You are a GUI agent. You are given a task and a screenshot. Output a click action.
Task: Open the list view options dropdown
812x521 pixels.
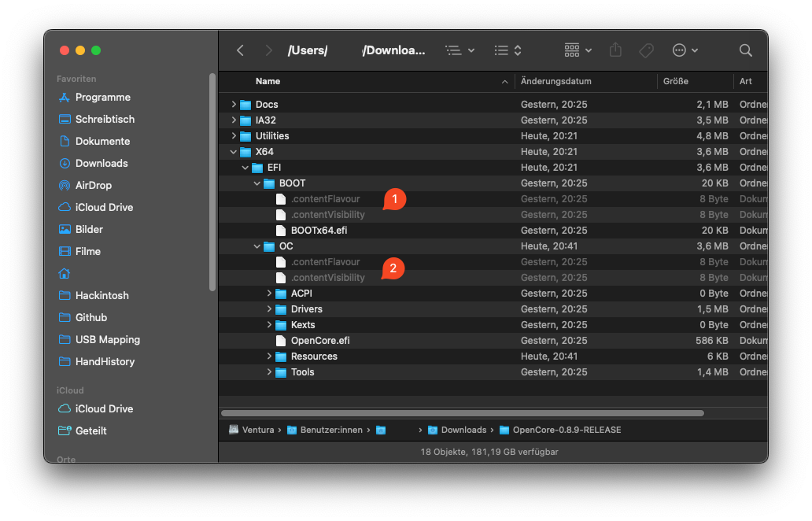pos(460,50)
